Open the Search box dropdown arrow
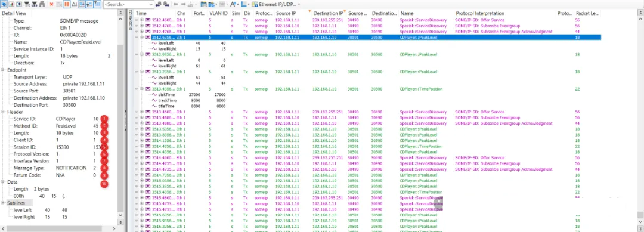The image size is (644, 232). click(x=151, y=4)
